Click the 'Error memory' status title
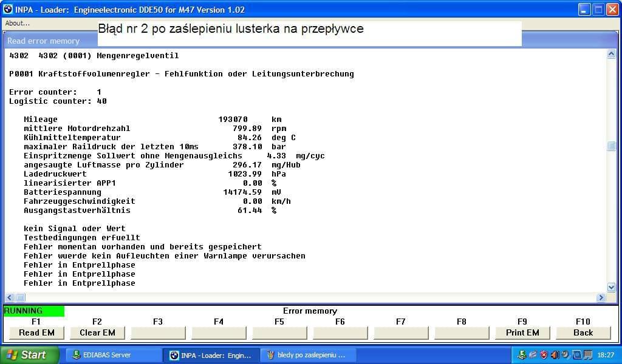This screenshot has width=622, height=364. click(310, 311)
